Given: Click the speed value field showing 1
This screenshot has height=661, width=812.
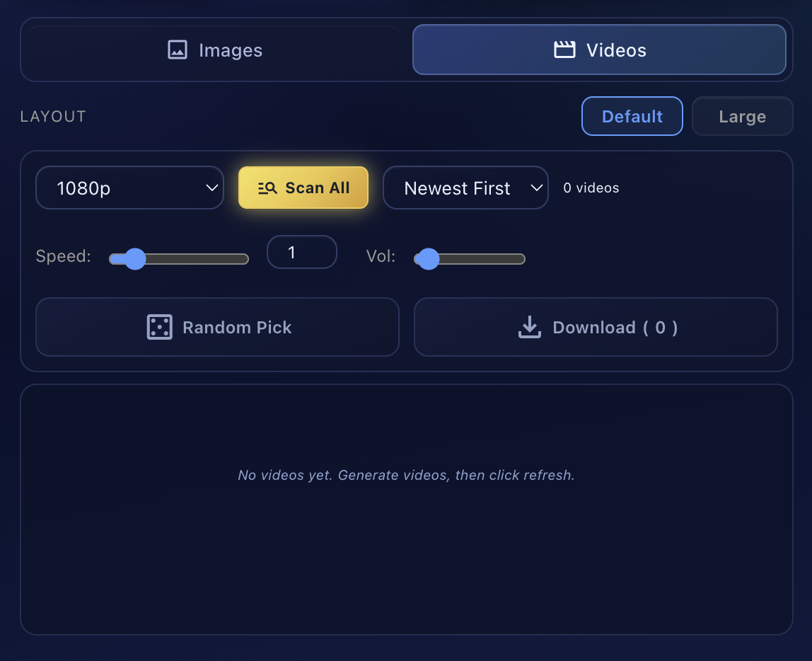Looking at the screenshot, I should (302, 252).
